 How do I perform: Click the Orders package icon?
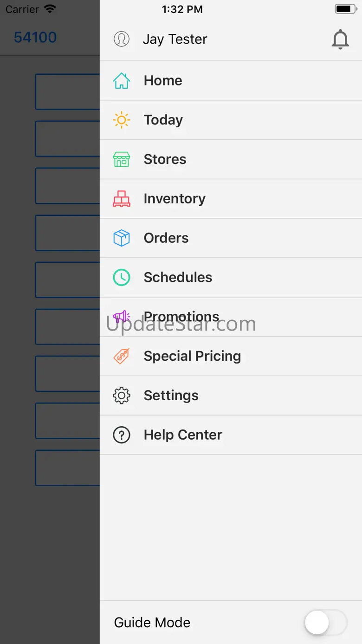point(122,238)
